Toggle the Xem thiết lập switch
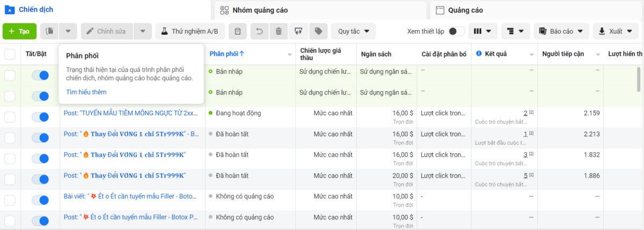This screenshot has height=230, width=644. [456, 32]
